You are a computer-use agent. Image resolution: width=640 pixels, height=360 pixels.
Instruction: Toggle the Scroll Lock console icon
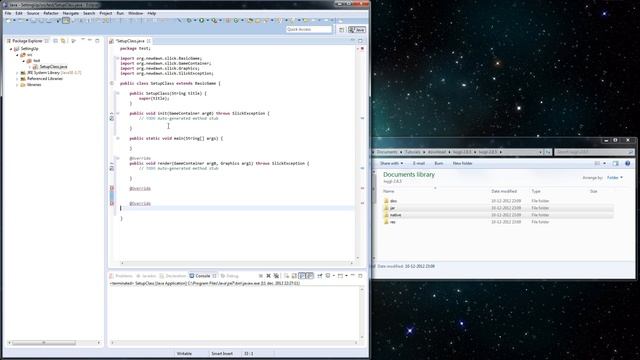click(x=294, y=276)
